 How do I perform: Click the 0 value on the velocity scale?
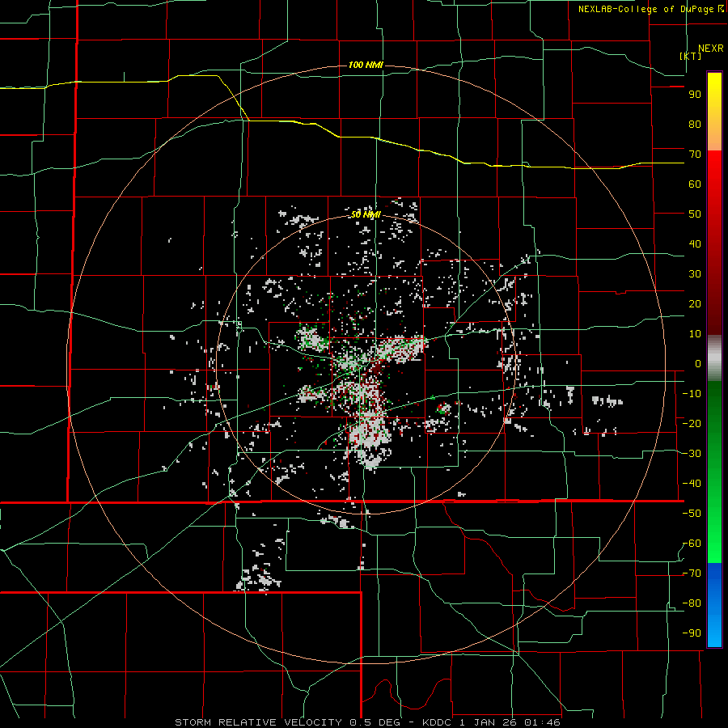(x=698, y=364)
